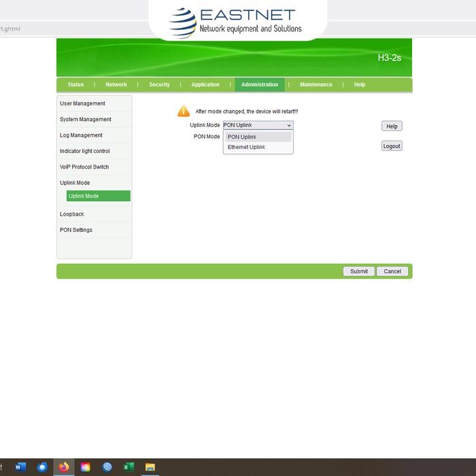Click the blue globe taskbar icon
The image size is (476, 476).
pyautogui.click(x=107, y=467)
